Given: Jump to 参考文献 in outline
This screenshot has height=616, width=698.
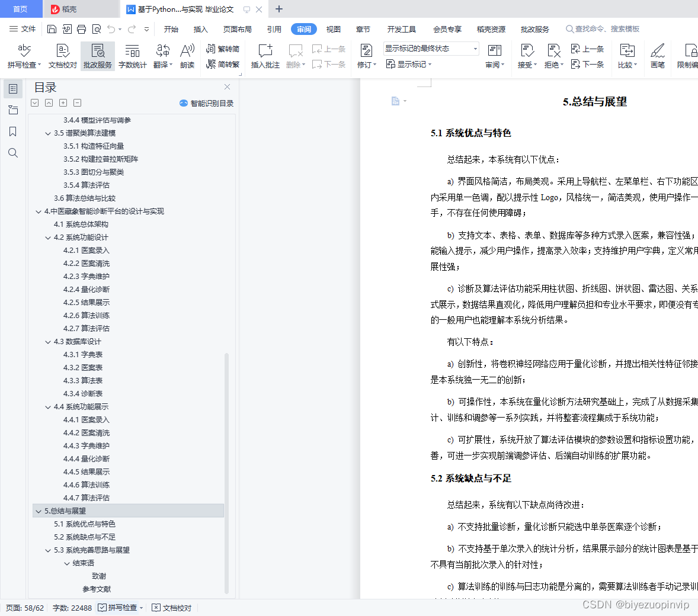Looking at the screenshot, I should (x=97, y=589).
